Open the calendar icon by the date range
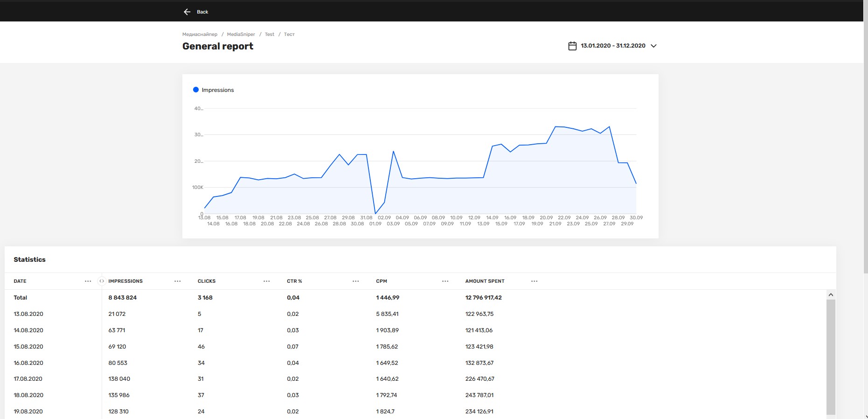The height and width of the screenshot is (419, 868). (572, 46)
